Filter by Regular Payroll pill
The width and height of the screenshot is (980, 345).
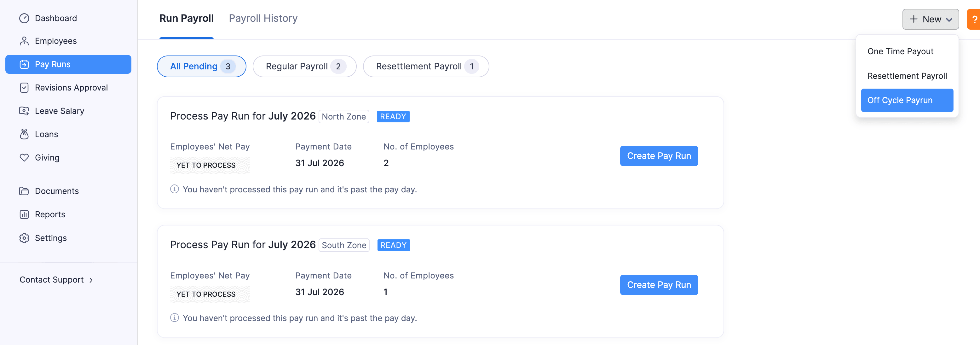click(x=304, y=66)
